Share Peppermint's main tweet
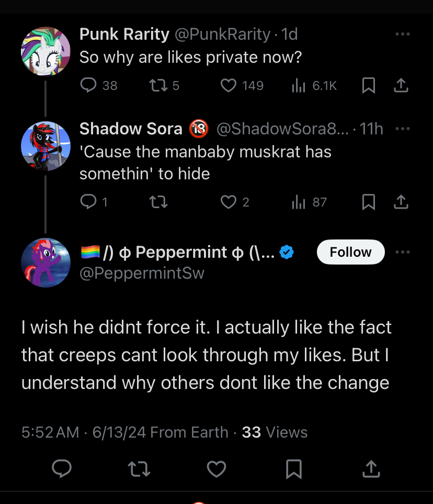The image size is (433, 504). point(370,468)
